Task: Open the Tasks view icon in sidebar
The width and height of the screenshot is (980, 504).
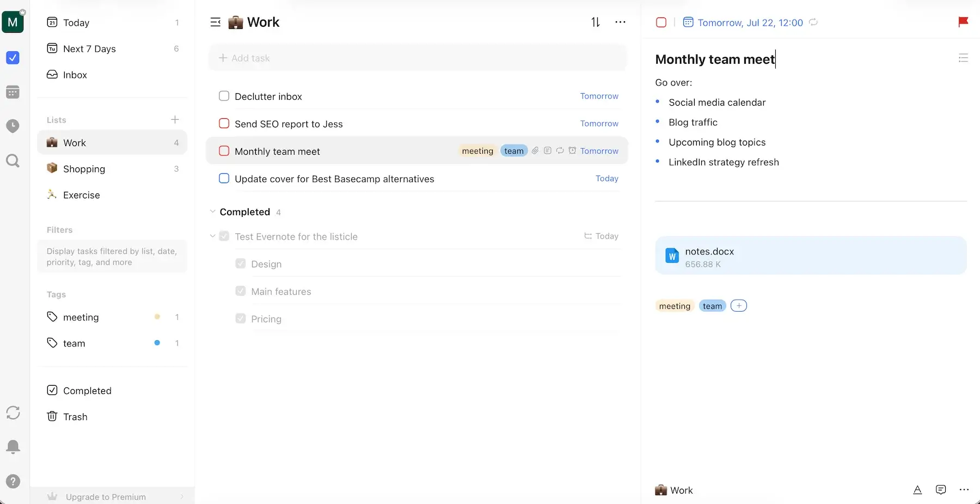Action: [13, 58]
